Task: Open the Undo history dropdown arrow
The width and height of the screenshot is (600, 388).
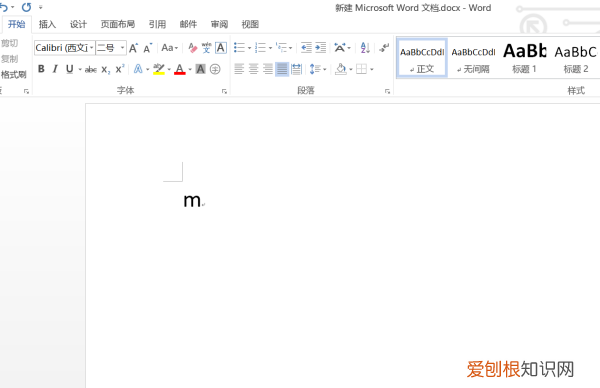Action: pos(13,7)
